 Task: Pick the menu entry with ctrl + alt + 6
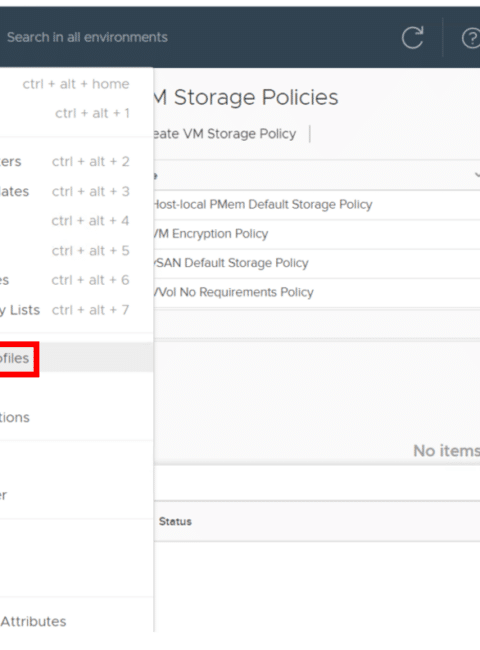coord(77,280)
